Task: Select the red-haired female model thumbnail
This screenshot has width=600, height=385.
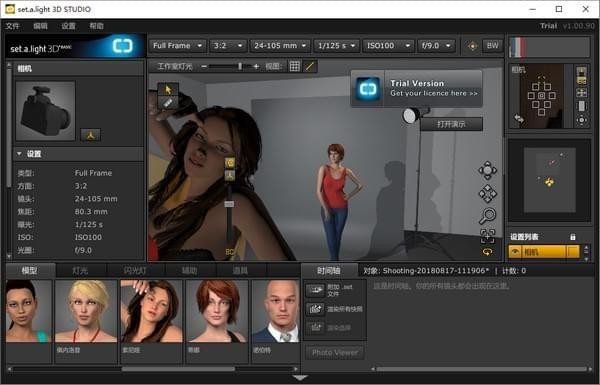Action: [x=217, y=311]
